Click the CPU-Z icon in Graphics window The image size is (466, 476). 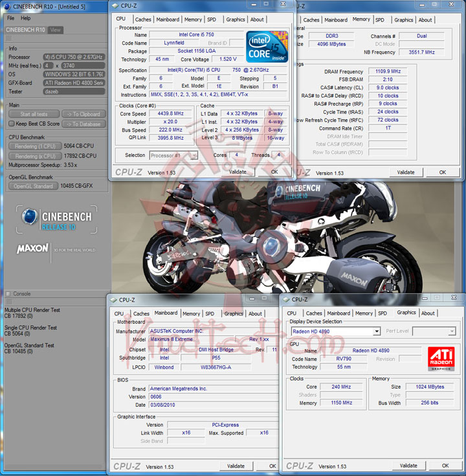coord(286,300)
